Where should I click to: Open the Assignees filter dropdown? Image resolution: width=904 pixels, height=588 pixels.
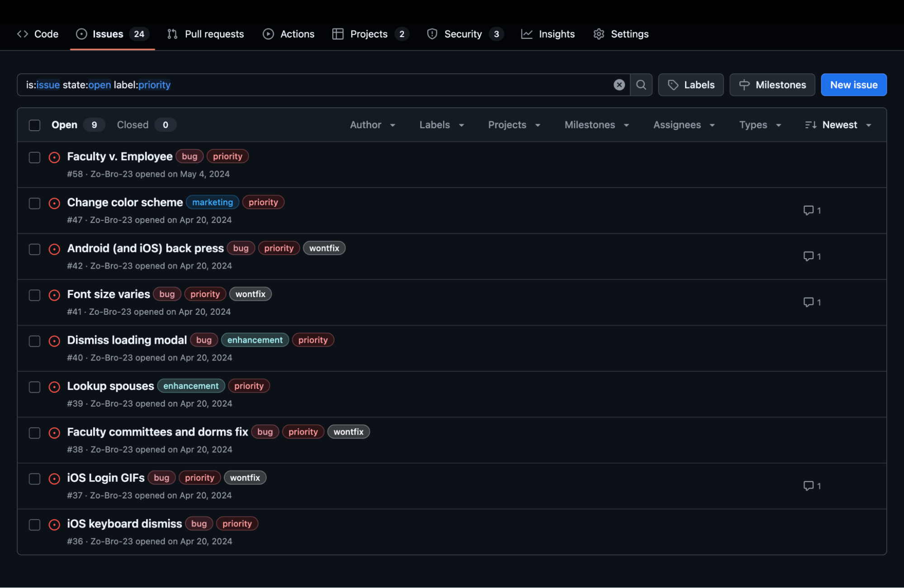(x=684, y=125)
